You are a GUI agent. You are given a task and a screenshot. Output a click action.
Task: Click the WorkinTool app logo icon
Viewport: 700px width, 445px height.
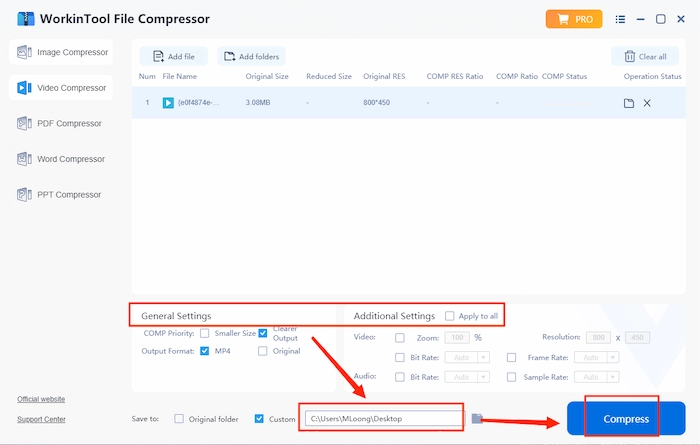(x=25, y=19)
